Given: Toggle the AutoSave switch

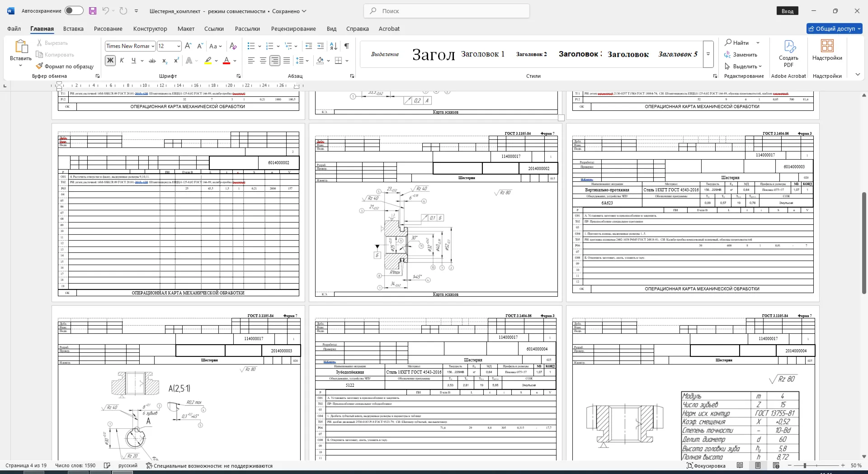Looking at the screenshot, I should pos(74,11).
